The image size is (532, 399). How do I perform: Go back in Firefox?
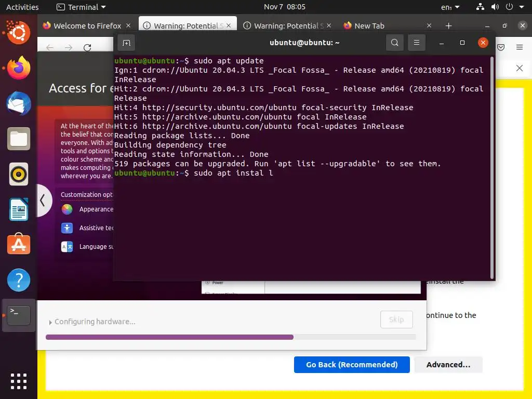[x=50, y=48]
